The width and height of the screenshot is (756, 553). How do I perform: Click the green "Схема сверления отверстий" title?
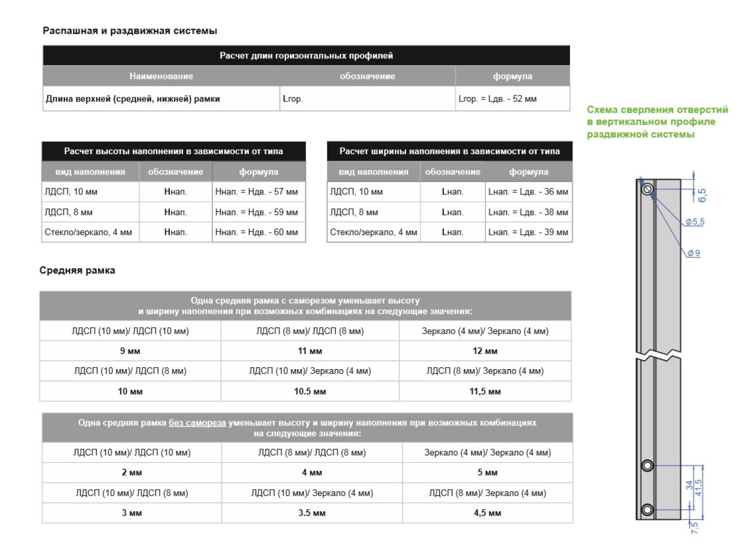click(x=657, y=110)
